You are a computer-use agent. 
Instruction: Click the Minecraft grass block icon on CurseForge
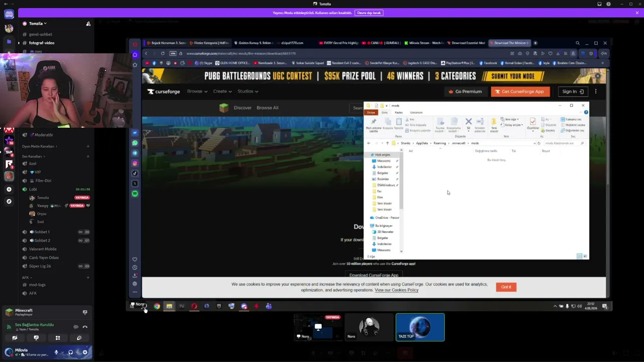[224, 108]
